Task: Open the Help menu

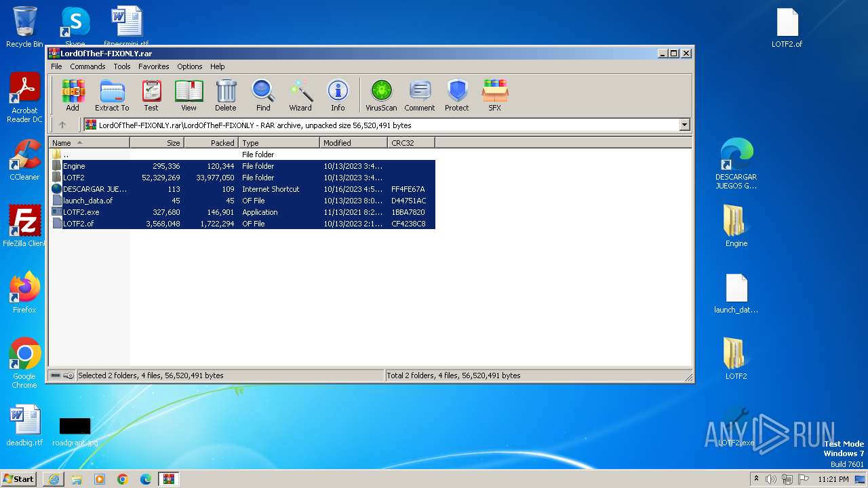Action: coord(217,66)
